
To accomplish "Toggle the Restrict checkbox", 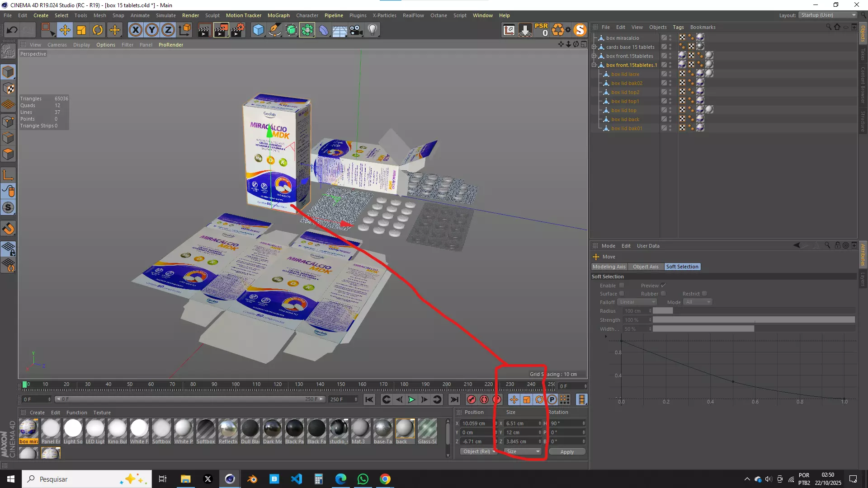I will [x=704, y=294].
